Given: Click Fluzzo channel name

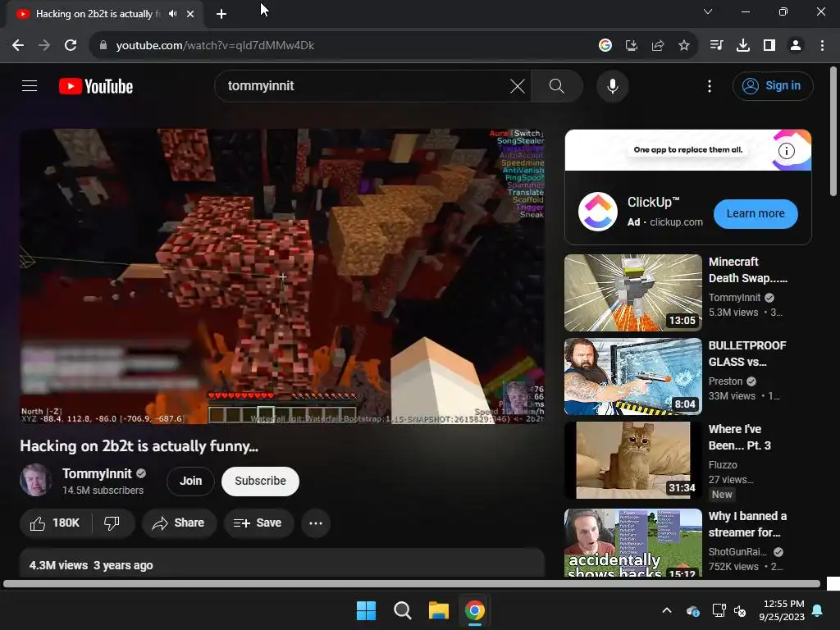Looking at the screenshot, I should pyautogui.click(x=723, y=465).
